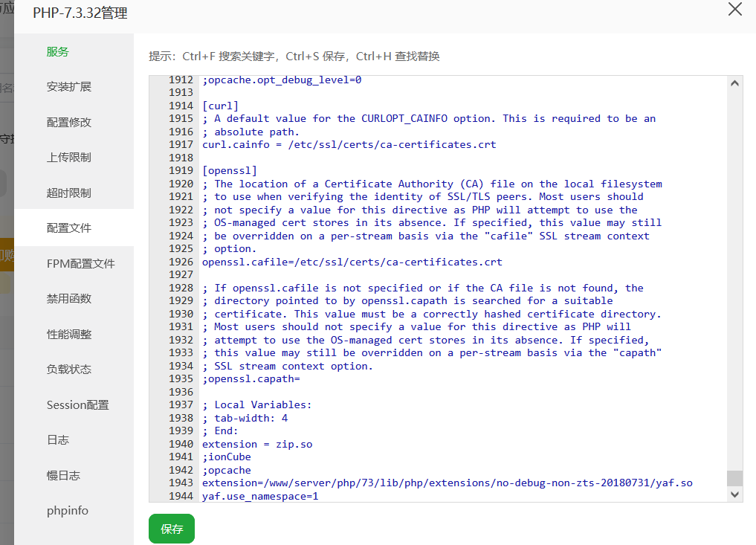756x545 pixels.
Task: Save the config with 保存 button
Action: point(171,529)
